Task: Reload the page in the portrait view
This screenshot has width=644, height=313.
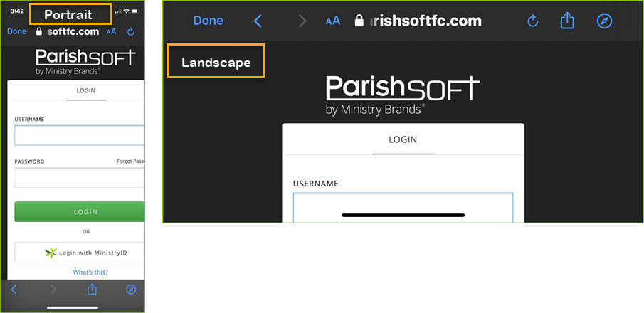Action: (x=131, y=31)
